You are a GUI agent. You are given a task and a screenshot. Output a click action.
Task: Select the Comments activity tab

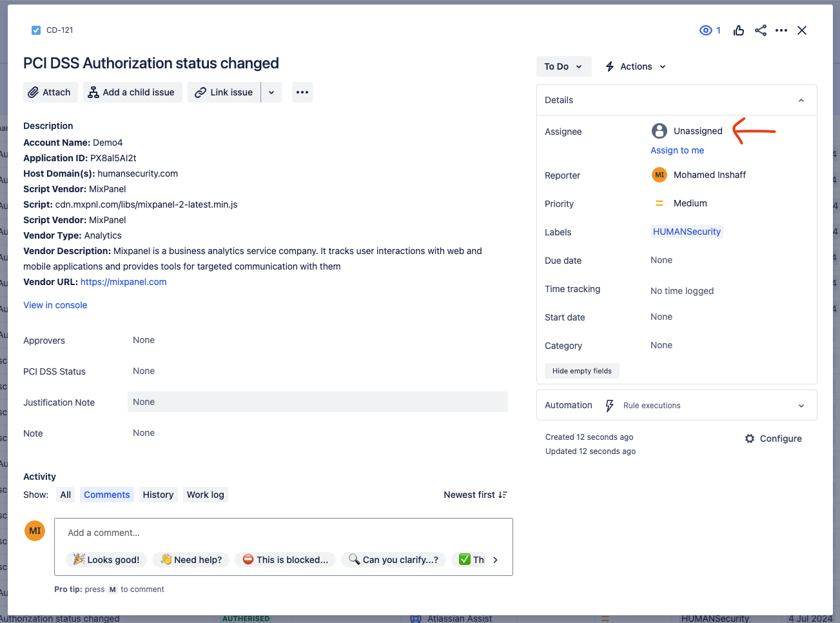(107, 495)
